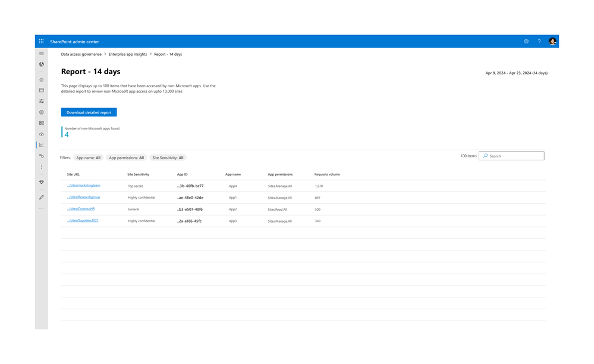Open help question mark icon
The height and width of the screenshot is (364, 594).
coord(539,42)
